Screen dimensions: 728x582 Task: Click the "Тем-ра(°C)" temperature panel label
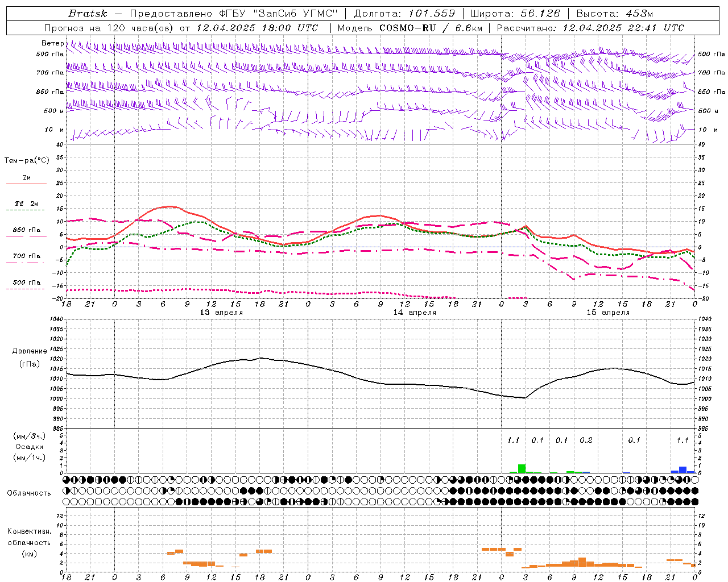point(27,161)
